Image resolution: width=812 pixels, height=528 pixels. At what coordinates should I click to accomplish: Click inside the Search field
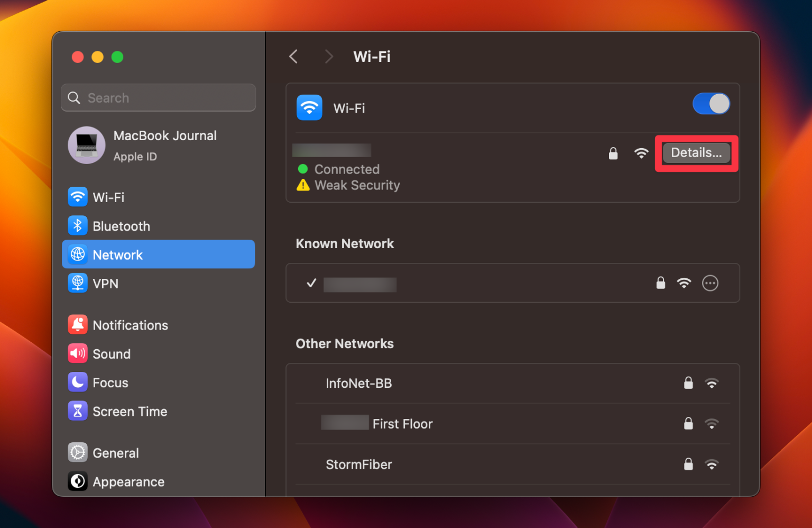pyautogui.click(x=158, y=97)
